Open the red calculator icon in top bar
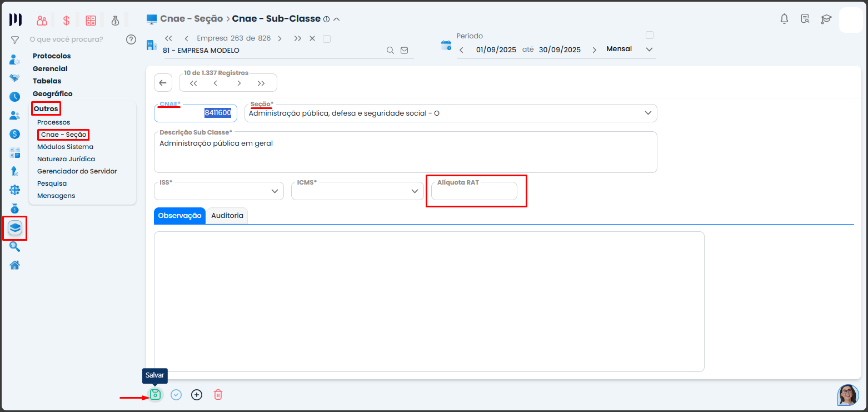The image size is (868, 412). (x=91, y=21)
